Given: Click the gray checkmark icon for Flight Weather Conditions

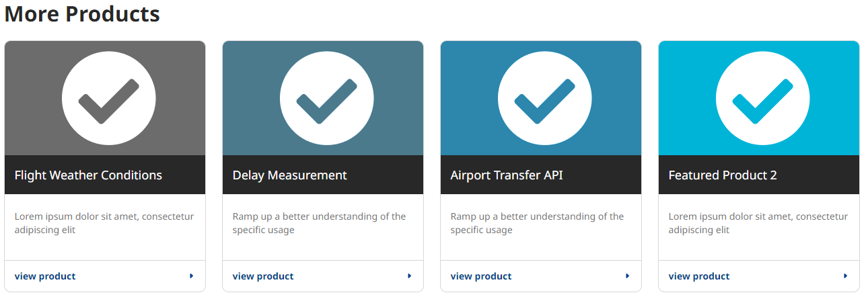Looking at the screenshot, I should pos(109,98).
